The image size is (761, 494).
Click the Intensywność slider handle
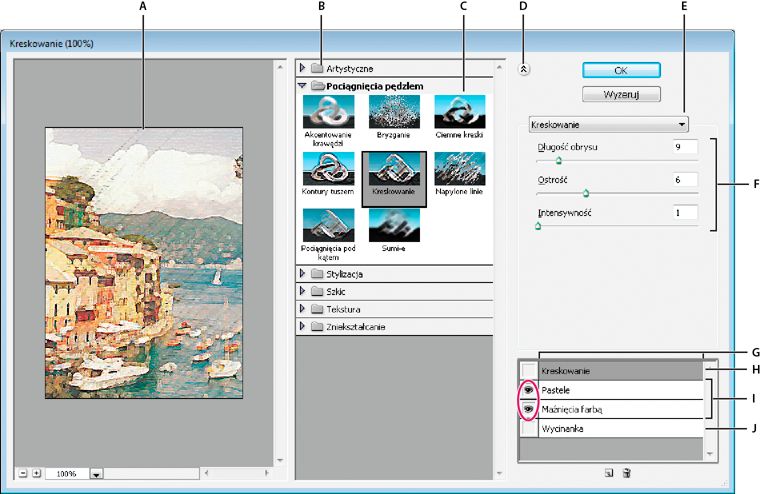(538, 226)
